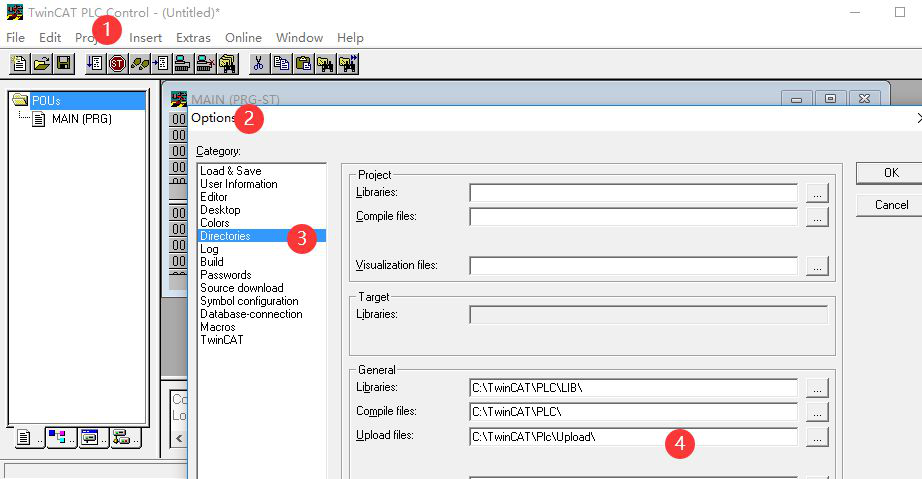Click the red Stop sign icon
This screenshot has height=479, width=922.
click(x=117, y=63)
